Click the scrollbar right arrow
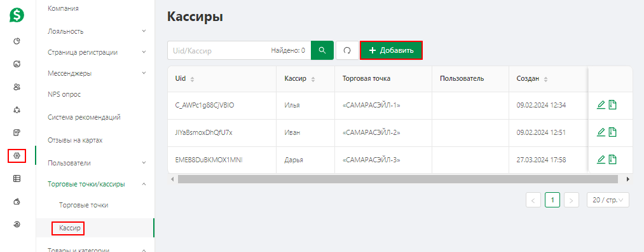Image resolution: width=644 pixels, height=252 pixels. (x=627, y=179)
